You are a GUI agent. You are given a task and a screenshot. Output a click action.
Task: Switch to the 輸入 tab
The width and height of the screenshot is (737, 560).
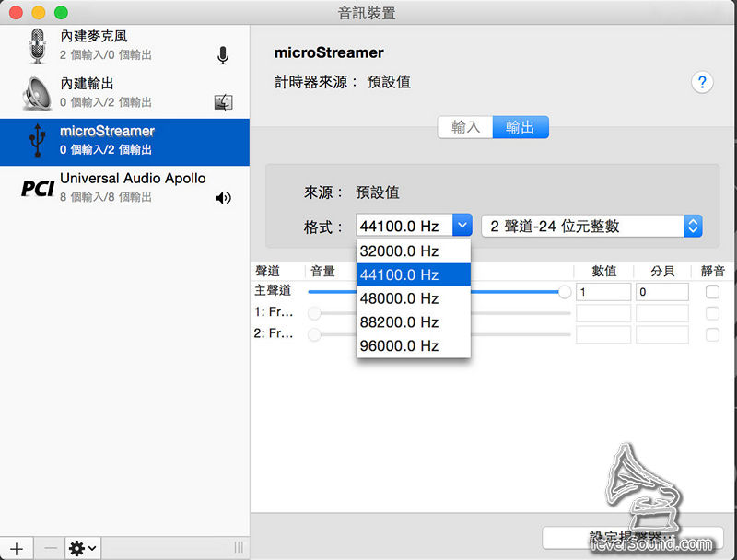(465, 127)
